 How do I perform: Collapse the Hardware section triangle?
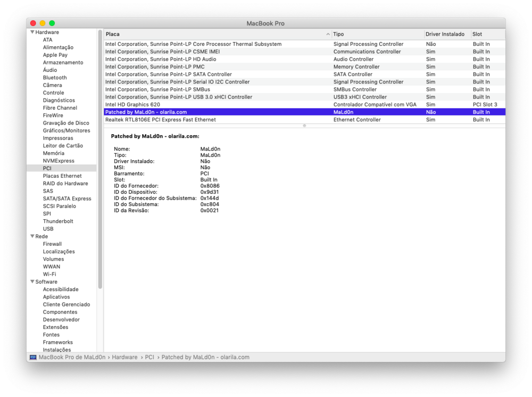click(x=32, y=32)
